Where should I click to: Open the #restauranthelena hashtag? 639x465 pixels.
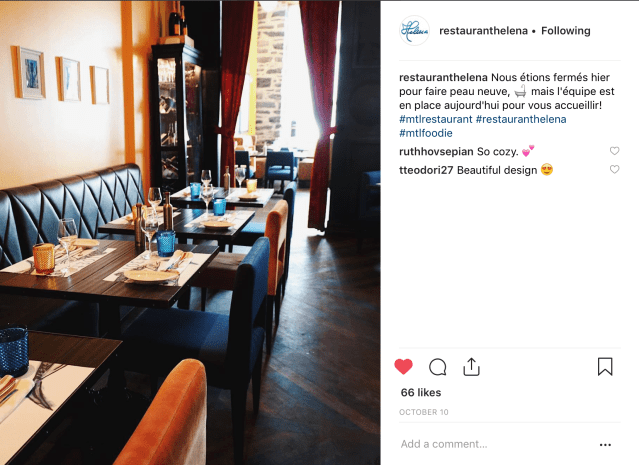[521, 119]
